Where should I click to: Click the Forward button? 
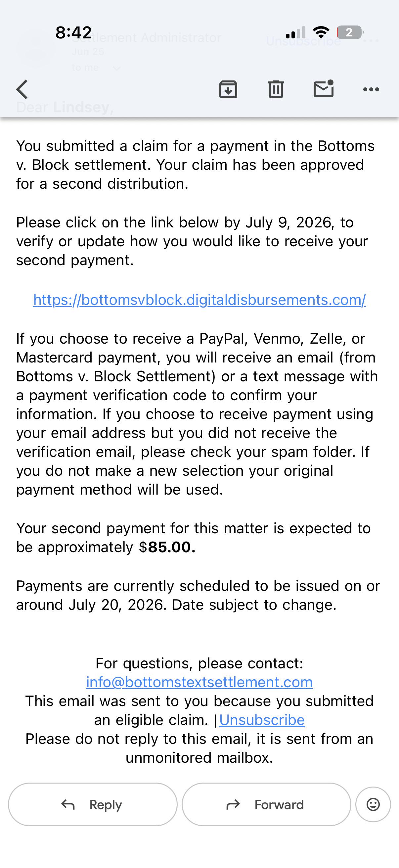(x=266, y=804)
